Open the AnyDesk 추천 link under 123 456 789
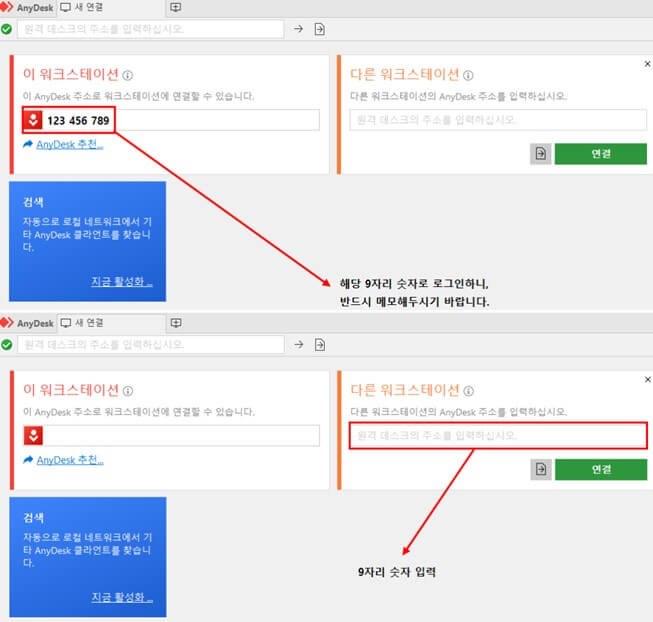Screen dimensions: 653x622 pyautogui.click(x=70, y=144)
